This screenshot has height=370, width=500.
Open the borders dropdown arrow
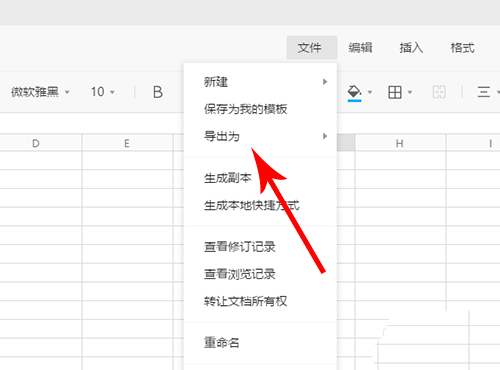pyautogui.click(x=410, y=92)
